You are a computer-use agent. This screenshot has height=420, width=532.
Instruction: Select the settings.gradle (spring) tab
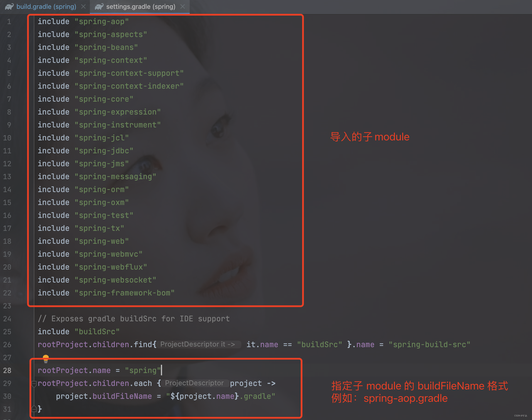pos(138,6)
